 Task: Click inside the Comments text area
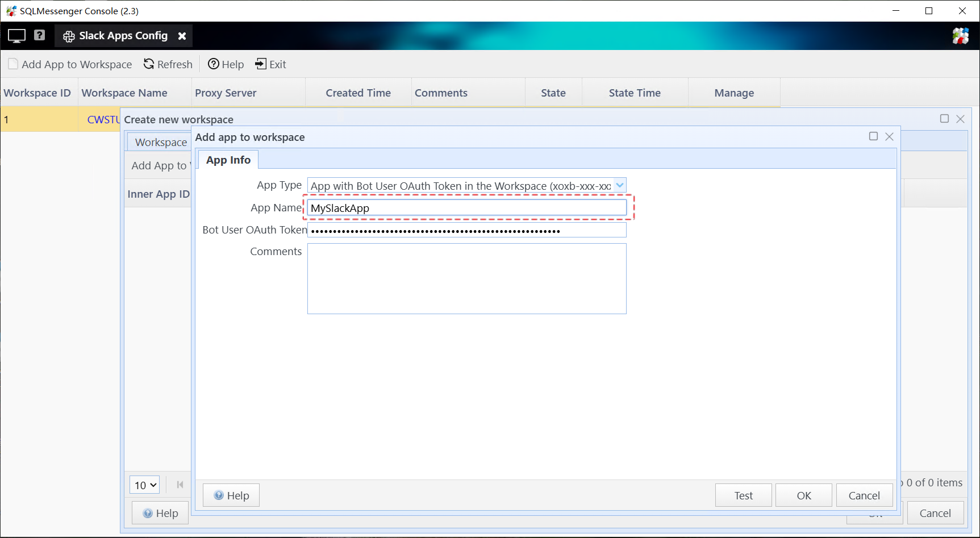(466, 278)
